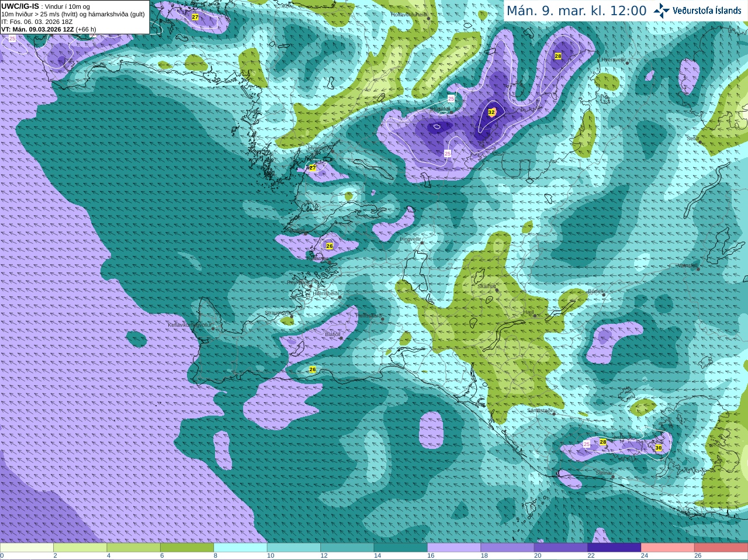Click the Setur station label

coord(693,139)
